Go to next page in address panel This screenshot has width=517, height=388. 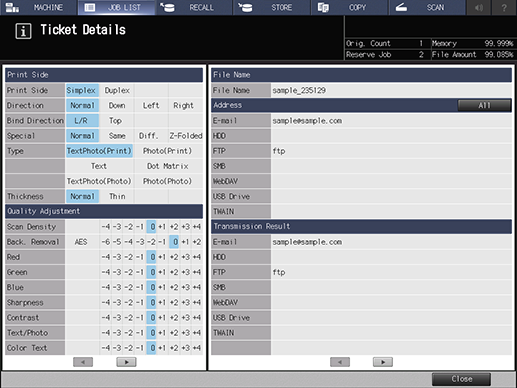(383, 362)
